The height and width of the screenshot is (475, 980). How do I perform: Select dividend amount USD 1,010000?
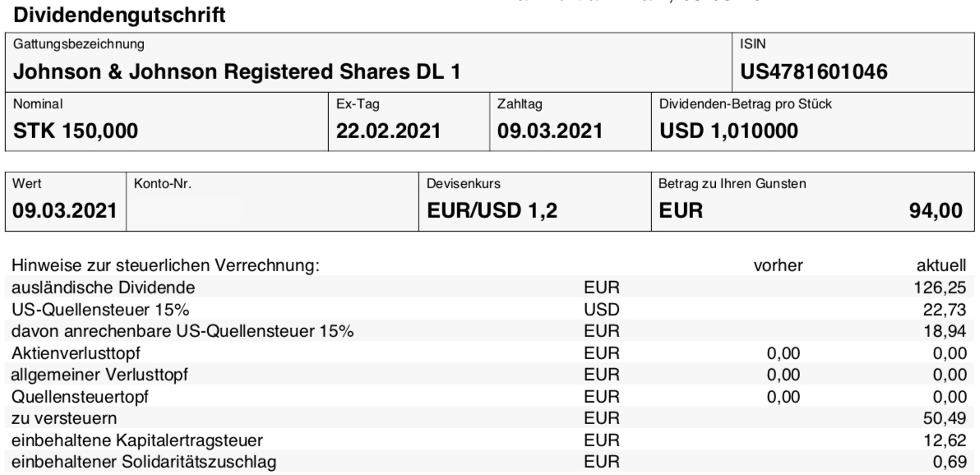[728, 131]
